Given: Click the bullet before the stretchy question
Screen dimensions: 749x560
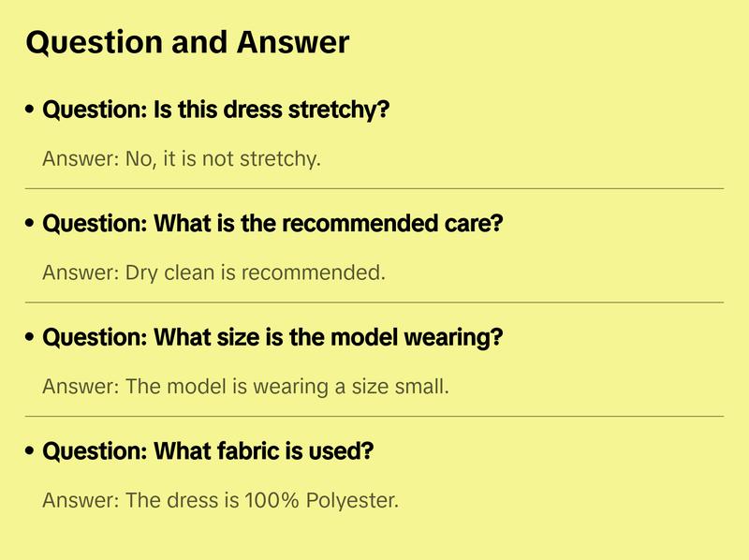Looking at the screenshot, I should click(31, 111).
